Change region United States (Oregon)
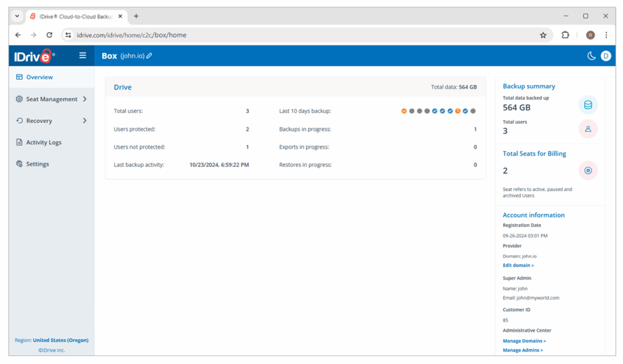623x364 pixels. tap(61, 340)
